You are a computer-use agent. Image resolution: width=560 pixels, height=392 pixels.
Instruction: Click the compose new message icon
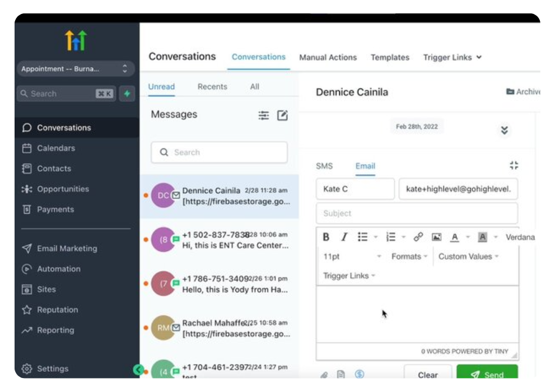tap(283, 115)
